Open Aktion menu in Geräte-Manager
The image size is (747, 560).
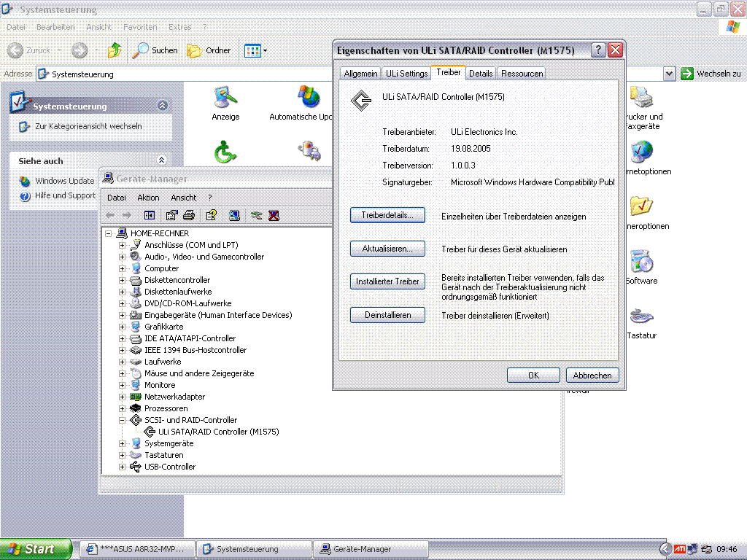(148, 198)
